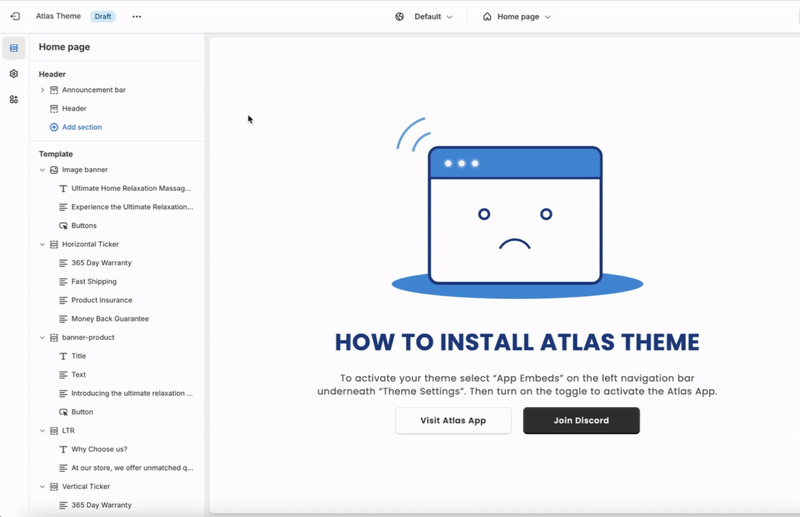Click the heading icon next to Title block
Viewport: 800px width, 517px height.
point(63,356)
